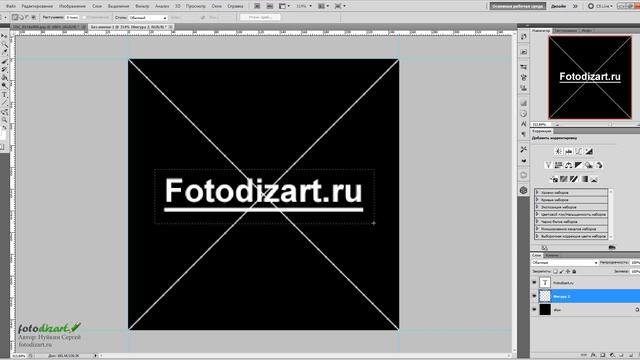
Task: Open the CS Live menu
Action: (x=600, y=6)
